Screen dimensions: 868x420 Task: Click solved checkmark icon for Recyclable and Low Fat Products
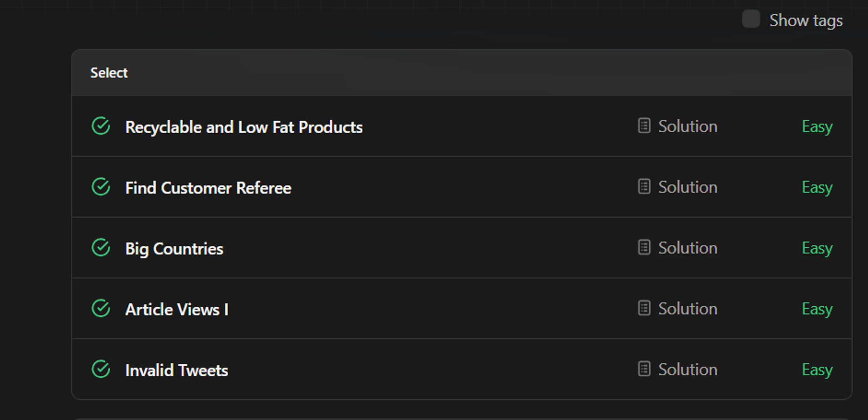[101, 126]
